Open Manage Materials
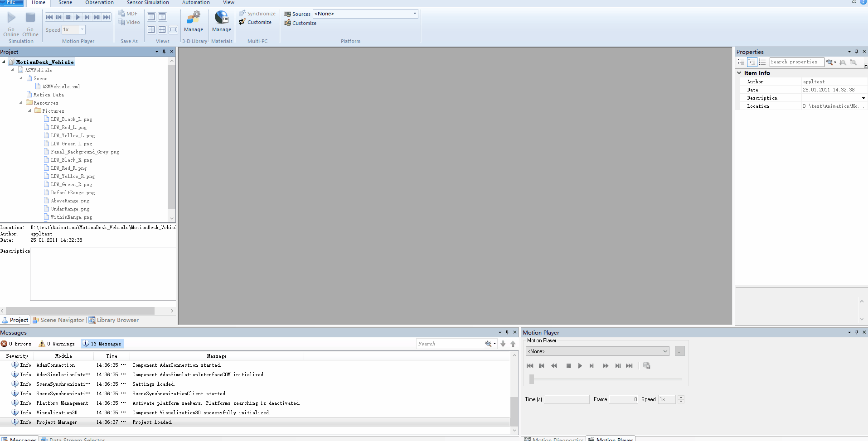 click(x=222, y=22)
